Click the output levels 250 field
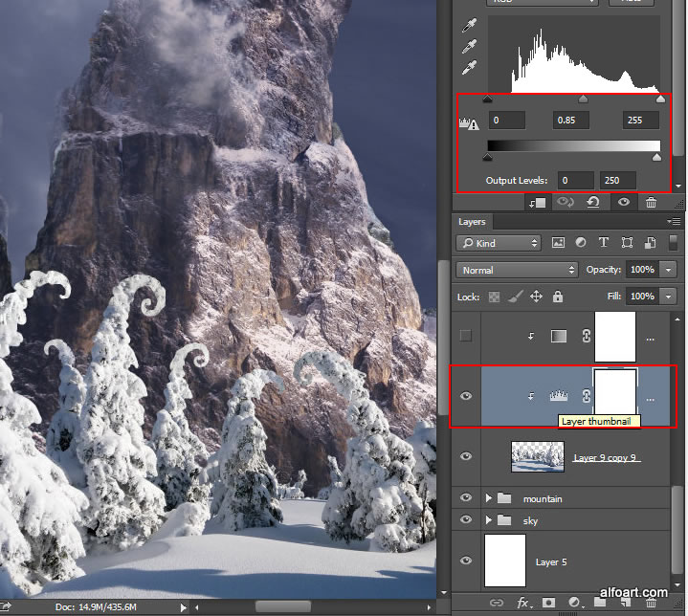 point(617,180)
